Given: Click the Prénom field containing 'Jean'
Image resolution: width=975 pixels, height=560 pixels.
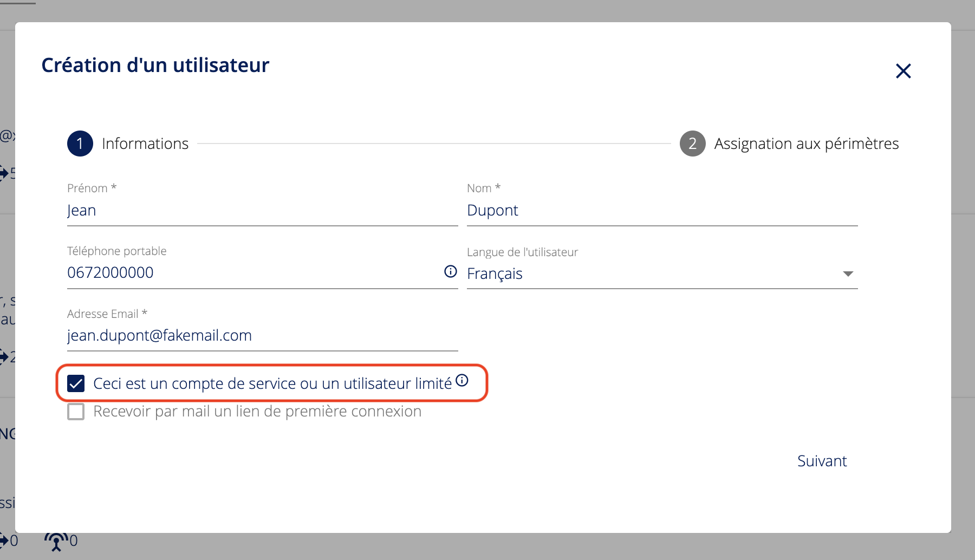Looking at the screenshot, I should coord(262,210).
